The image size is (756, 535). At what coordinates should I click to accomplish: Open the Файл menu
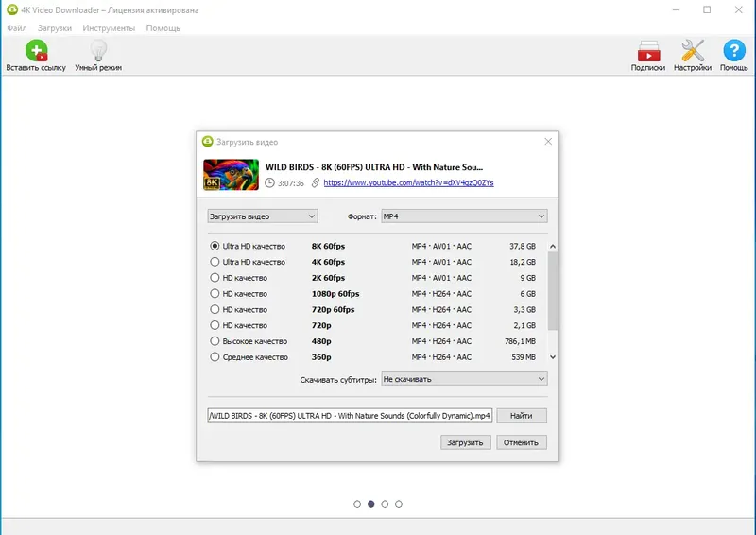17,28
